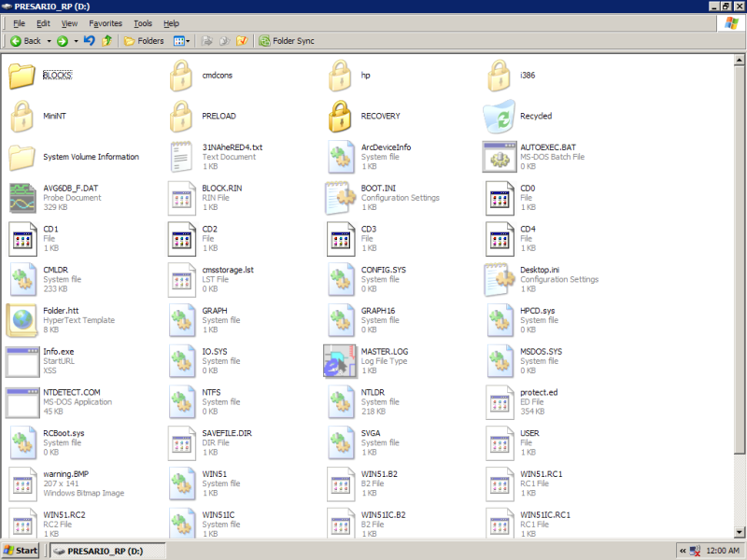Select the NTDETECT.COM application
Image resolution: width=747 pixels, height=560 pixels.
coord(21,402)
